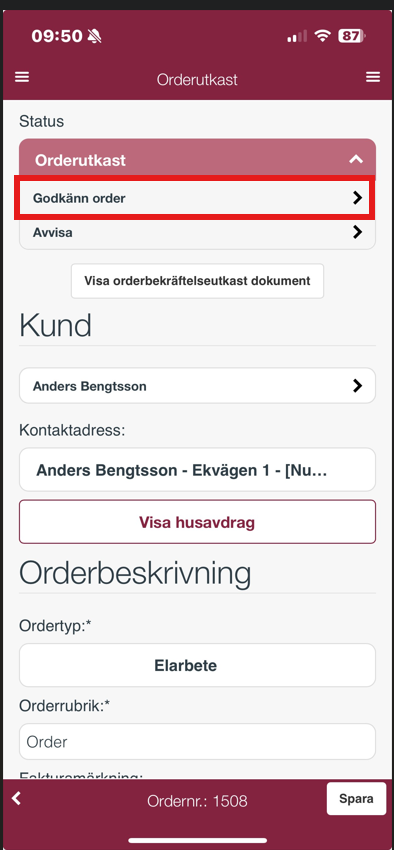The image size is (394, 850).
Task: Tap the Orderutkast status header
Action: (x=197, y=160)
